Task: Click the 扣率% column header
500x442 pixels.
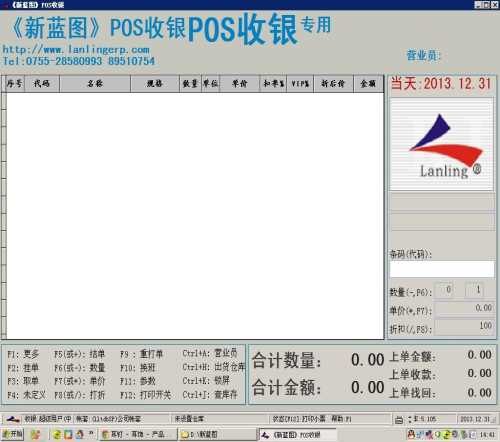Action: coord(273,84)
